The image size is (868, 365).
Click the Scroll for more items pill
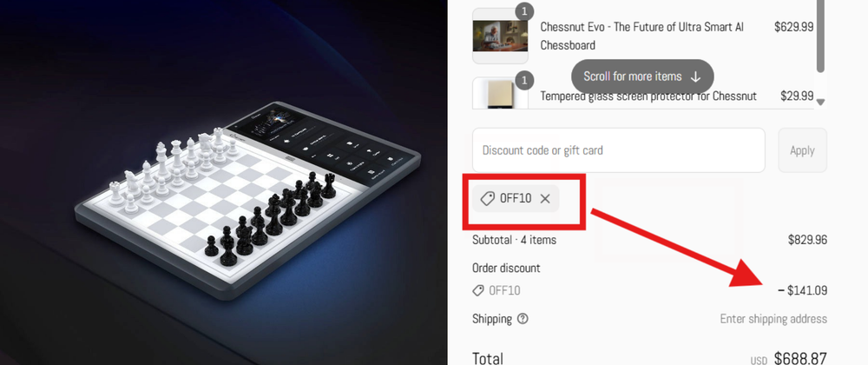tap(642, 76)
